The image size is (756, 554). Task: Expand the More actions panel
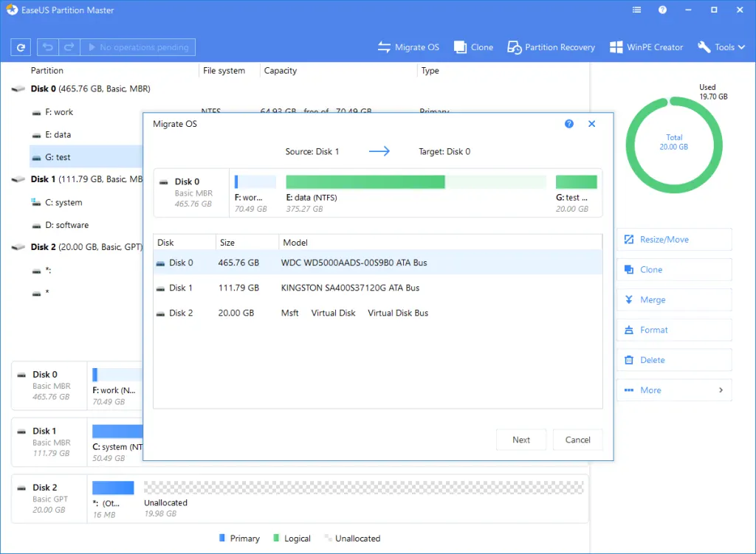tap(673, 389)
